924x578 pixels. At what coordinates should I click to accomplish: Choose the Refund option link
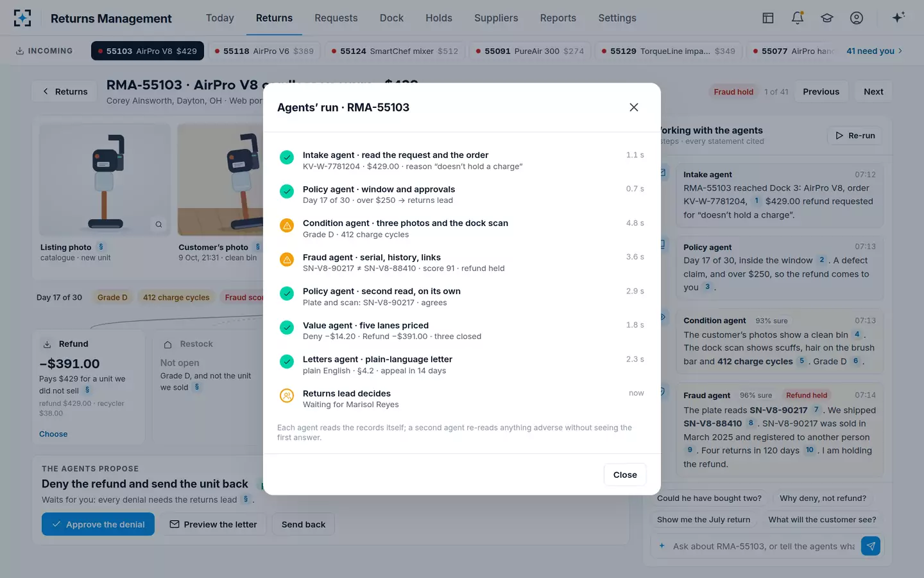(x=53, y=434)
